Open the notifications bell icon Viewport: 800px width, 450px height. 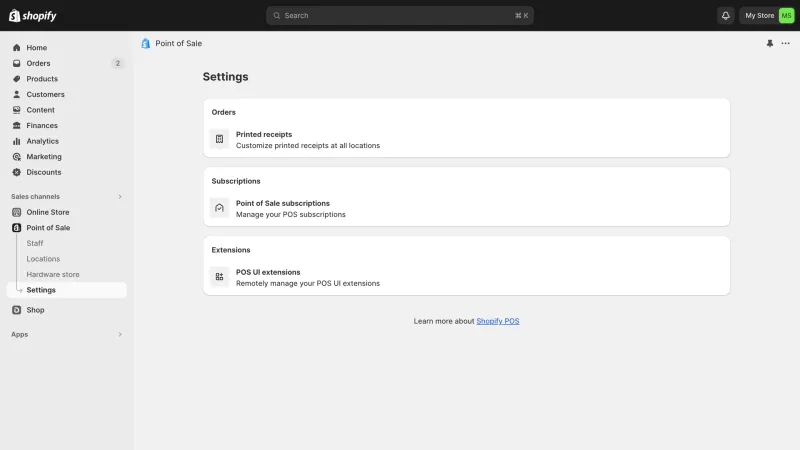coord(726,15)
